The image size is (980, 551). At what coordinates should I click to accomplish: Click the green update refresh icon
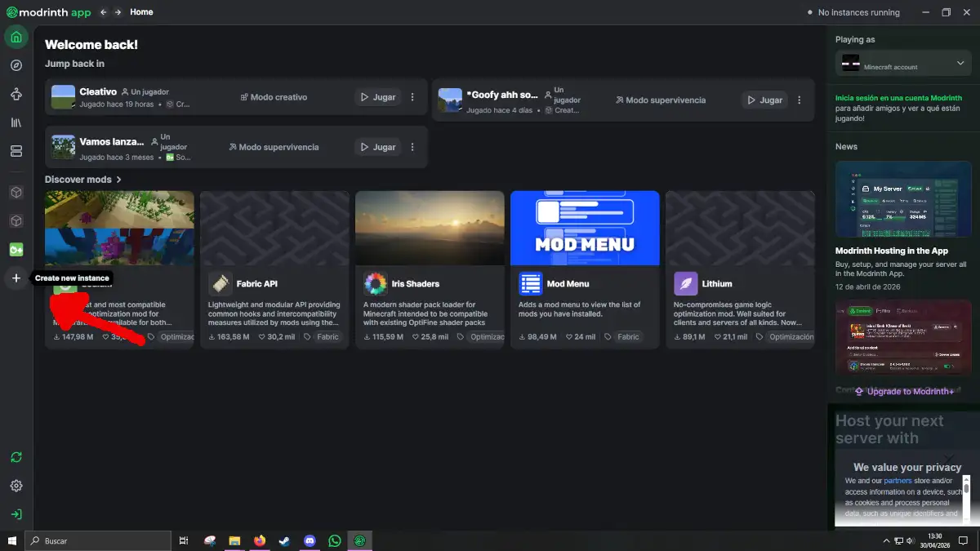click(x=16, y=458)
